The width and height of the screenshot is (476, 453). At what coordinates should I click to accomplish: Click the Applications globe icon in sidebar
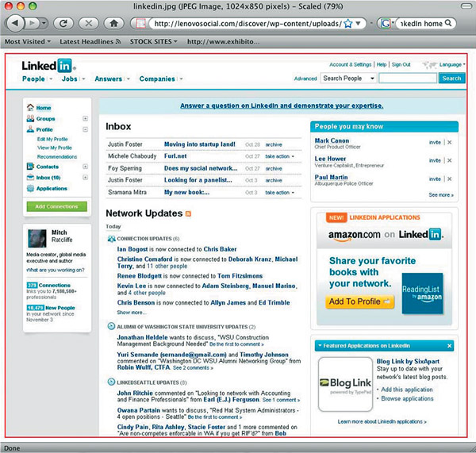pos(30,188)
